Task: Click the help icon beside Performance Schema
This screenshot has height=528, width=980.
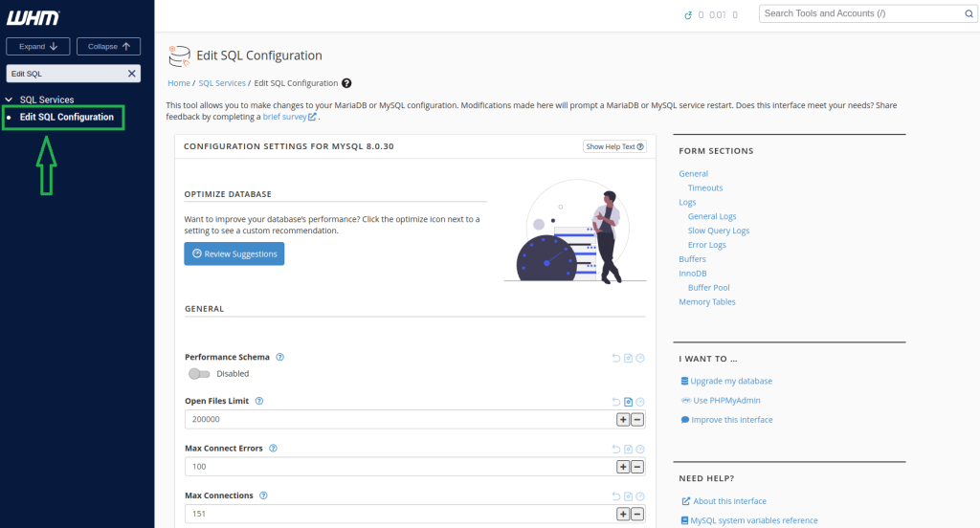Action: (280, 357)
